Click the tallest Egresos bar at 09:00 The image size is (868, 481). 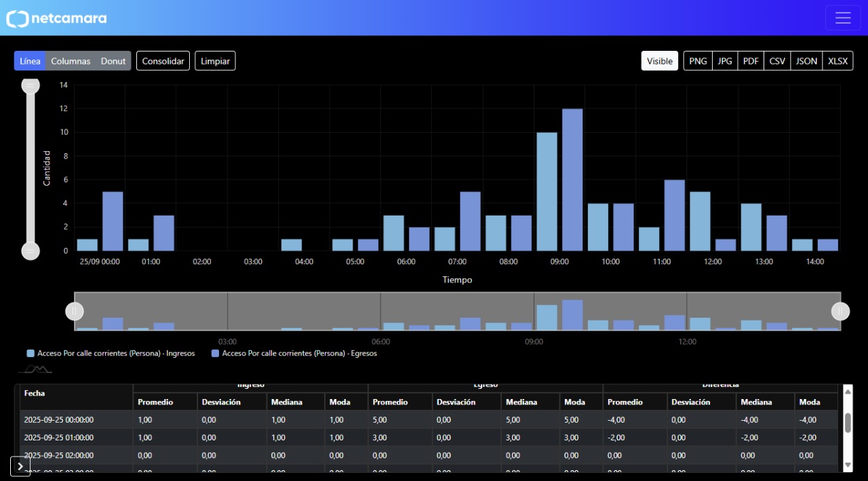[572, 180]
